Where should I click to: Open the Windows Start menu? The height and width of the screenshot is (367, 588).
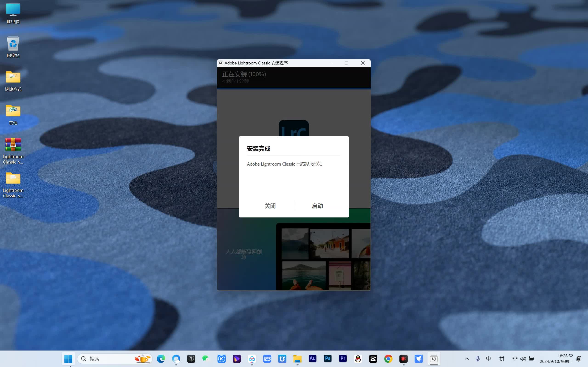click(68, 359)
